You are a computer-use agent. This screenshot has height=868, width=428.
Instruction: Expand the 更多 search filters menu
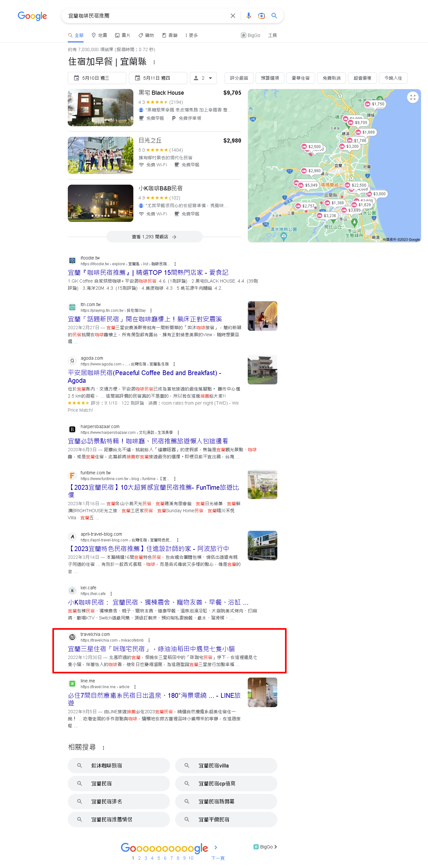click(192, 35)
